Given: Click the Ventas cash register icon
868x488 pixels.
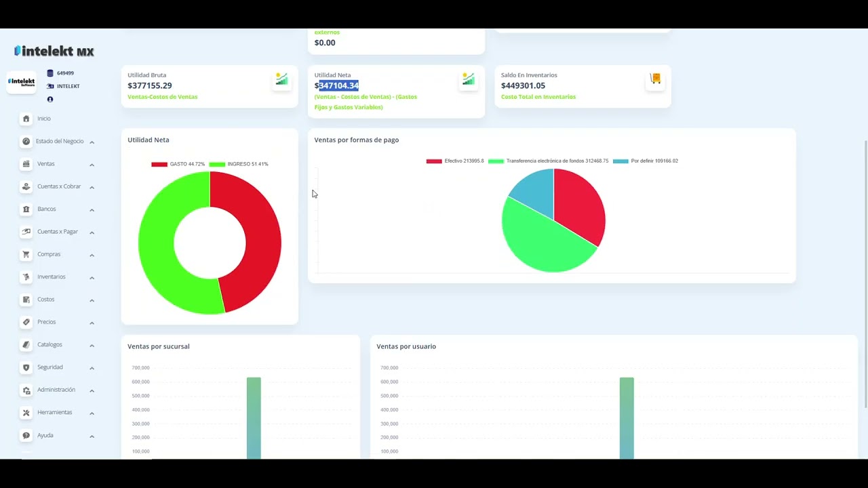Looking at the screenshot, I should tap(26, 164).
